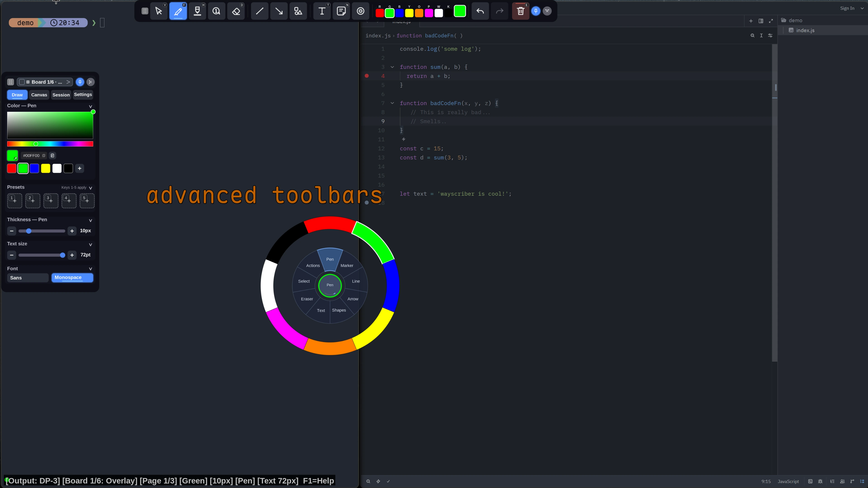The height and width of the screenshot is (488, 868).
Task: Collapse the Text size section
Action: pyautogui.click(x=90, y=245)
